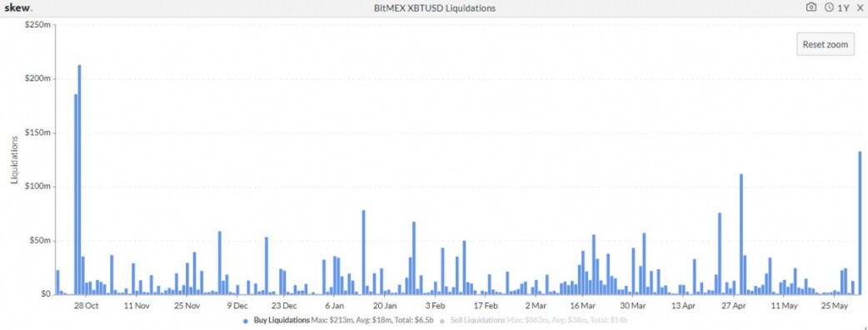Click the 25 May date label
Image resolution: width=868 pixels, height=330 pixels.
[834, 306]
